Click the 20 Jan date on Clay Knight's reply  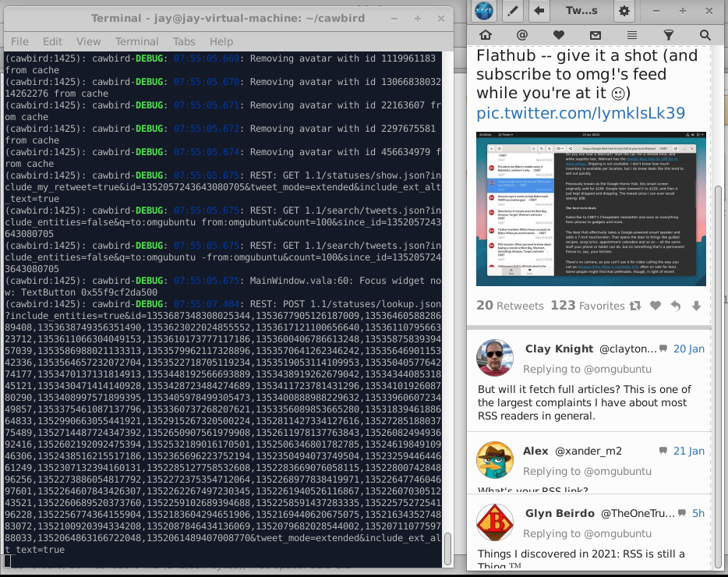point(689,349)
